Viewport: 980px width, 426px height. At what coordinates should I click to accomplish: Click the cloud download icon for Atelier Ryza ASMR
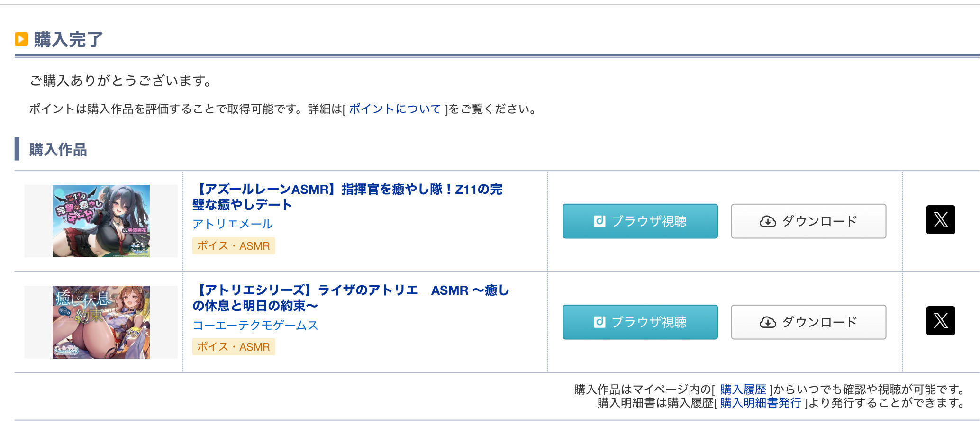(768, 322)
